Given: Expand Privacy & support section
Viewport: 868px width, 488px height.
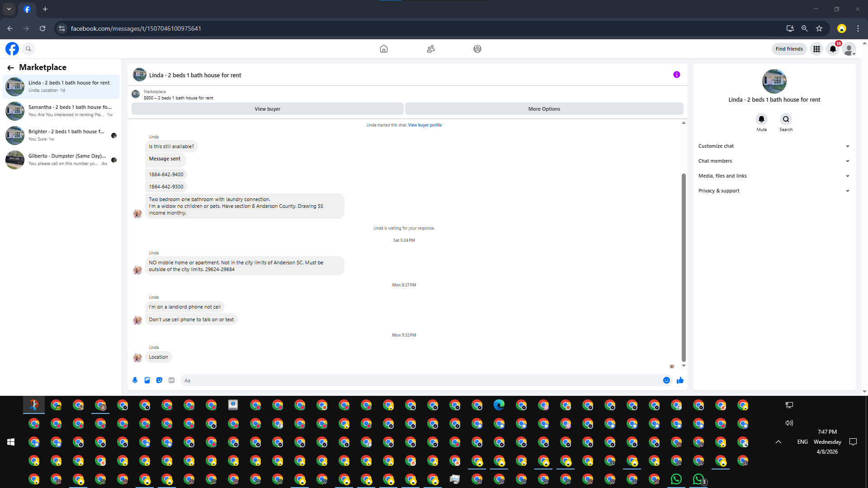Looking at the screenshot, I should click(x=774, y=191).
